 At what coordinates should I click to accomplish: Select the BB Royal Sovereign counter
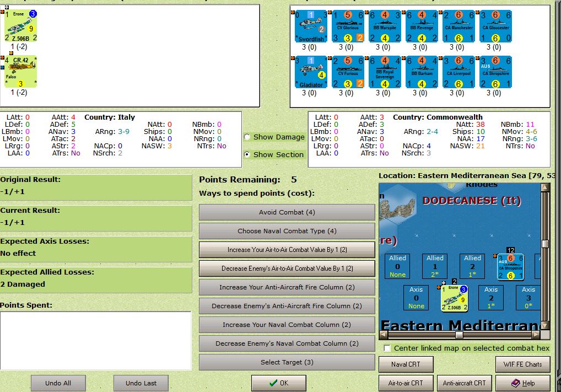385,72
